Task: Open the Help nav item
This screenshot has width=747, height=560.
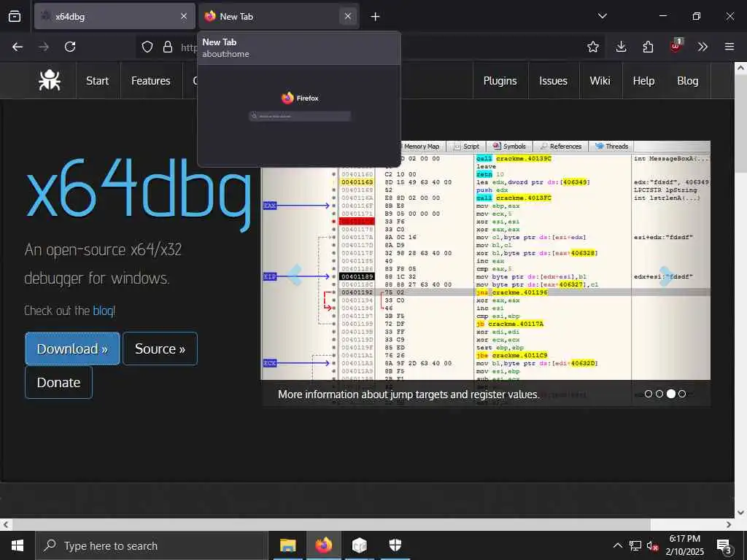Action: (643, 81)
